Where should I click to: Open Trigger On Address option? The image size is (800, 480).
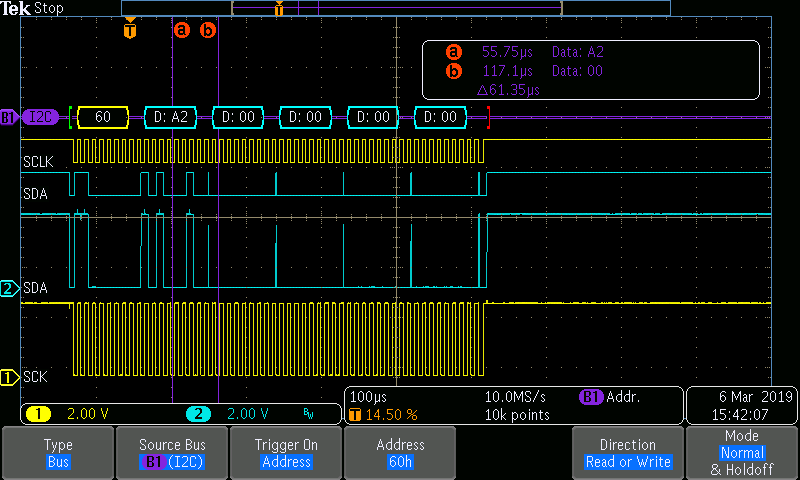click(286, 453)
